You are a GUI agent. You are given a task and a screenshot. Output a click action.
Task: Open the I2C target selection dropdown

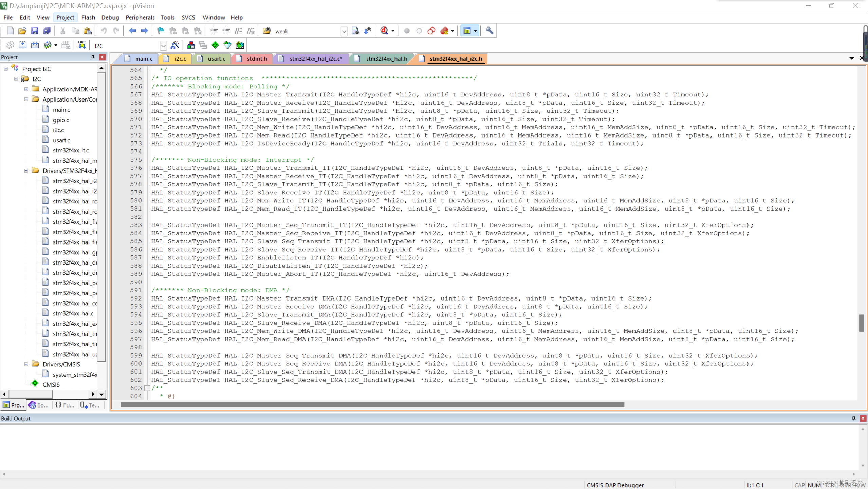point(163,46)
